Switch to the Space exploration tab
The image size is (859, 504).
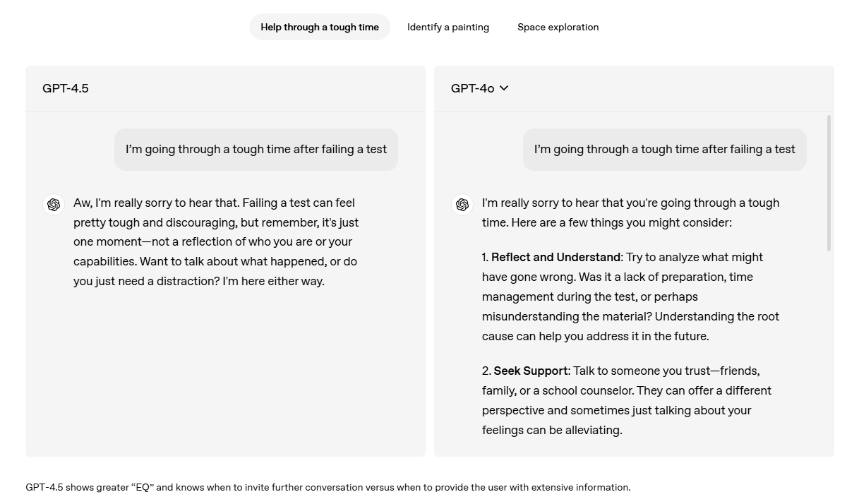coord(558,27)
